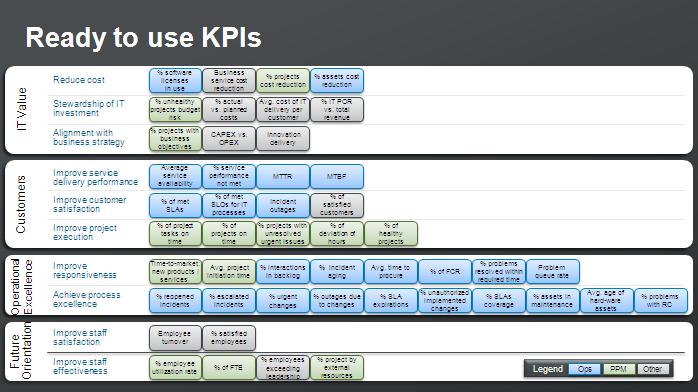Select the blue Ops legend swatch
Image resolution: width=698 pixels, height=392 pixels.
[x=584, y=369]
